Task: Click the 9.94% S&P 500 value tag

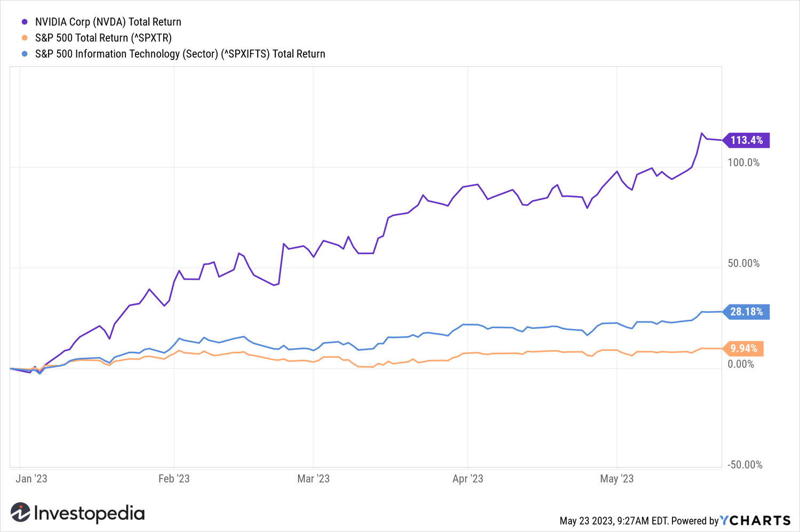Action: coord(743,349)
